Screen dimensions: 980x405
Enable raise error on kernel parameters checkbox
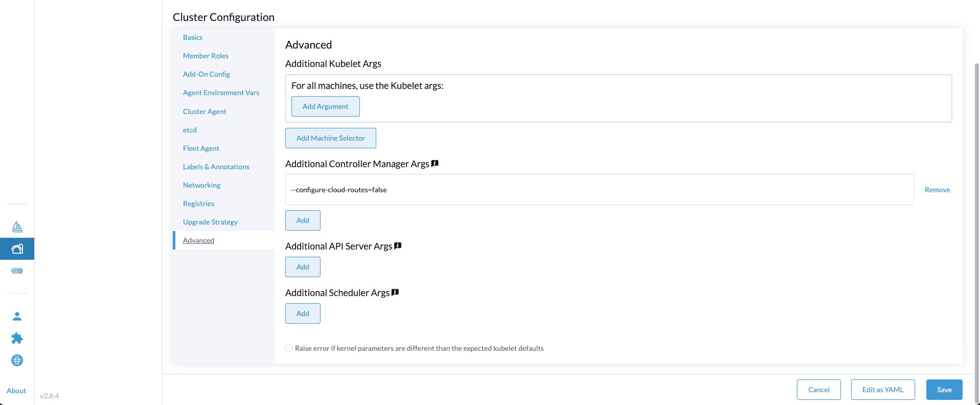(289, 348)
